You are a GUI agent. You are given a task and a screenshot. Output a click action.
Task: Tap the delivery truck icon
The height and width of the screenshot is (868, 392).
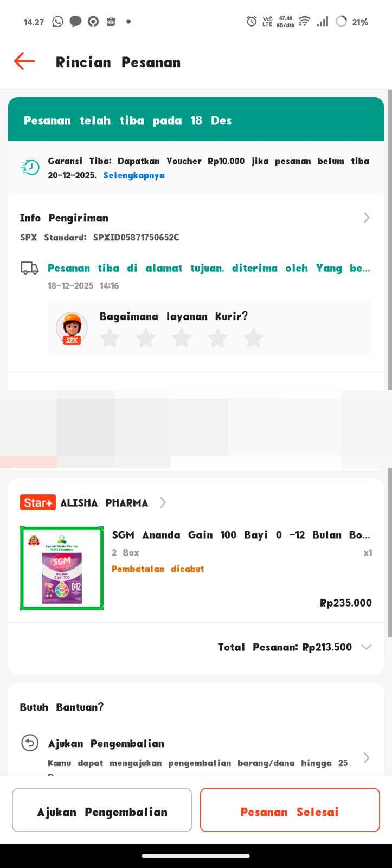(x=30, y=268)
